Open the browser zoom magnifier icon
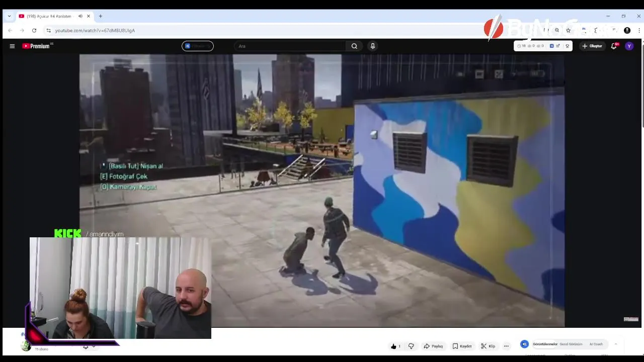The width and height of the screenshot is (644, 362). pos(557,30)
